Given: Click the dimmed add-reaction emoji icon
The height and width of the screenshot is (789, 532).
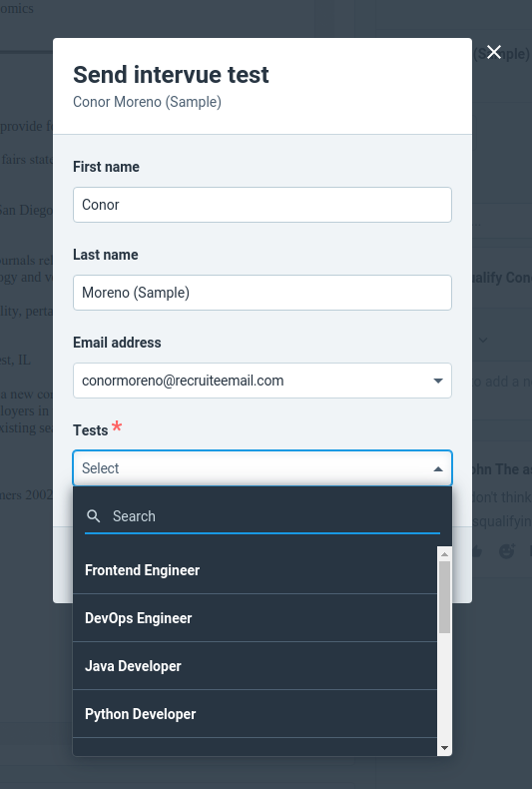Looking at the screenshot, I should [x=507, y=551].
